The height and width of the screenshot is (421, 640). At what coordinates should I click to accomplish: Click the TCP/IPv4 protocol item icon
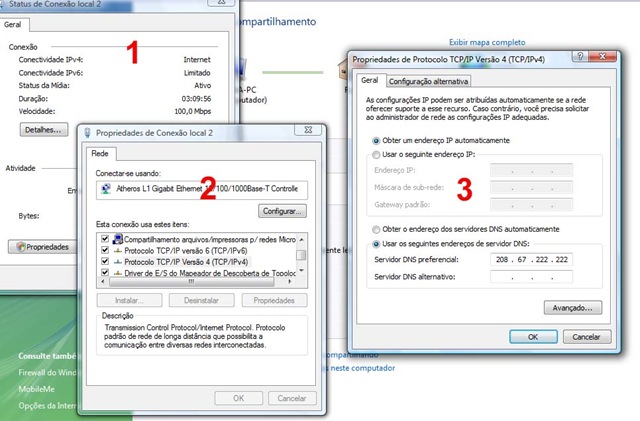[x=118, y=262]
